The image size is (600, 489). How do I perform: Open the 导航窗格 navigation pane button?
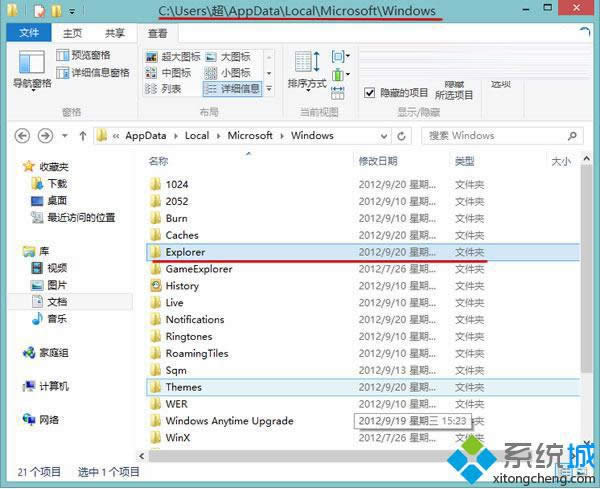coord(32,70)
